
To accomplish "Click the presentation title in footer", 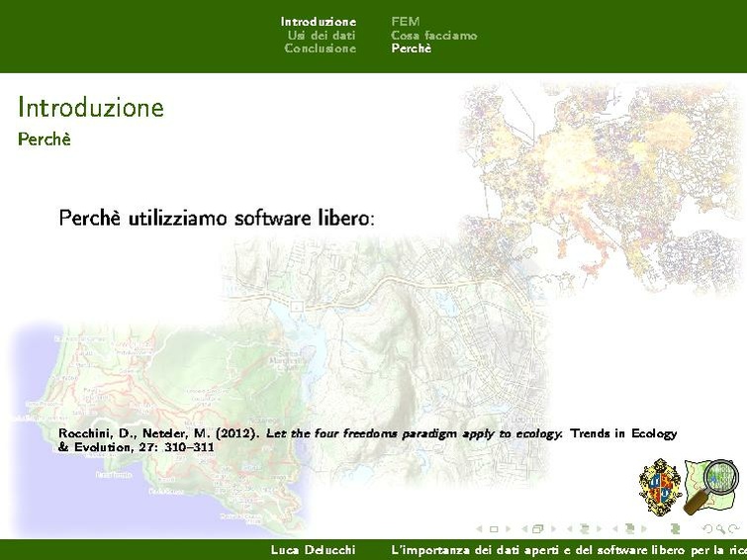I will (569, 550).
